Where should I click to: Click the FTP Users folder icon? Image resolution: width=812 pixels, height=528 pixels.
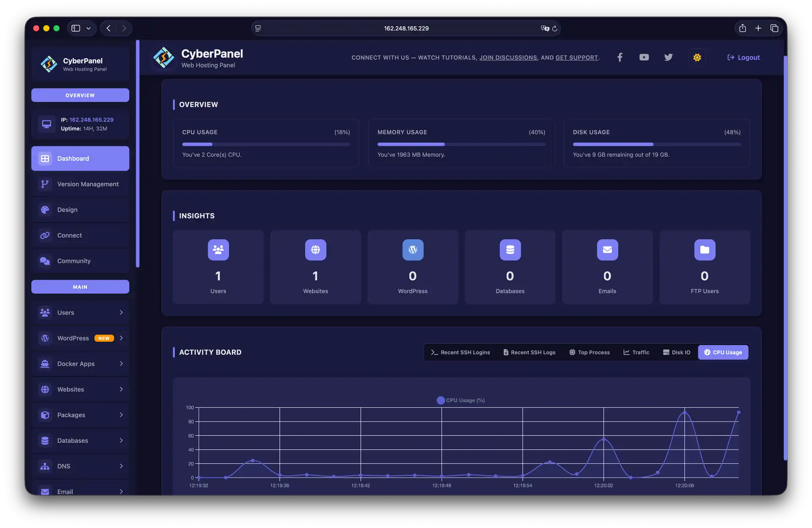point(705,250)
